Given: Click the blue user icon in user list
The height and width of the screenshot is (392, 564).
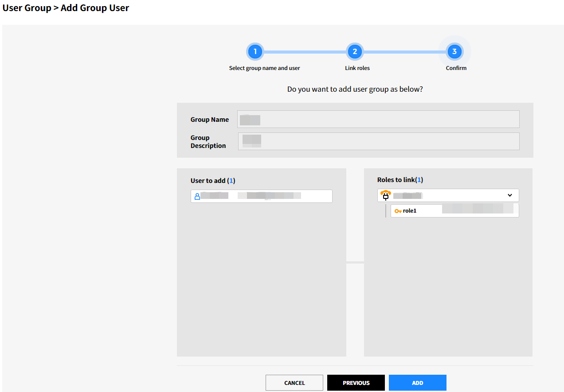Looking at the screenshot, I should click(197, 196).
